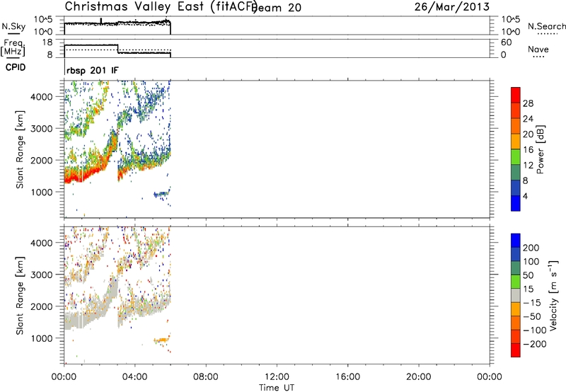This screenshot has height=392, width=566.
Task: Click the '2000' tick in the velocity panel
Action: (x=42, y=306)
